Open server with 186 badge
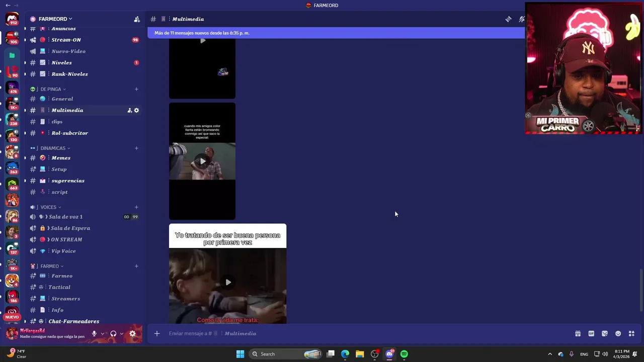The width and height of the screenshot is (644, 362). 12,297
